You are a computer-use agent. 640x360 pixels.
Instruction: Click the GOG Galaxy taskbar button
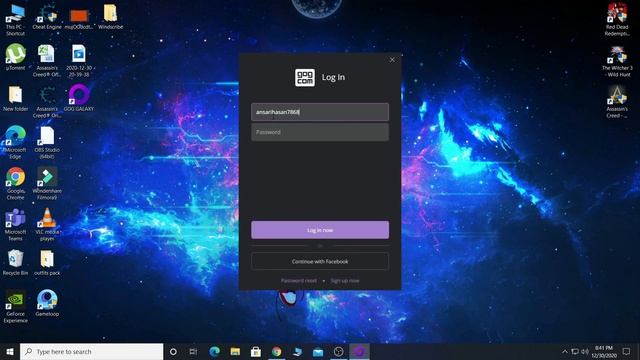(x=359, y=351)
